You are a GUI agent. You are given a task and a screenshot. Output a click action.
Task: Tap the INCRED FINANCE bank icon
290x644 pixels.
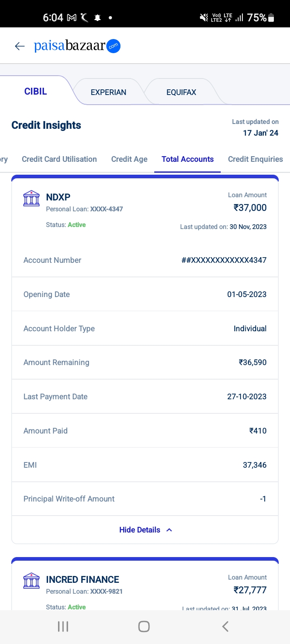coord(31,581)
